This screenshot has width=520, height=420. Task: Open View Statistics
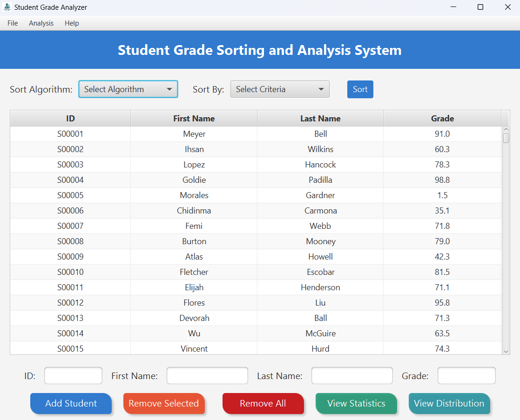[356, 403]
